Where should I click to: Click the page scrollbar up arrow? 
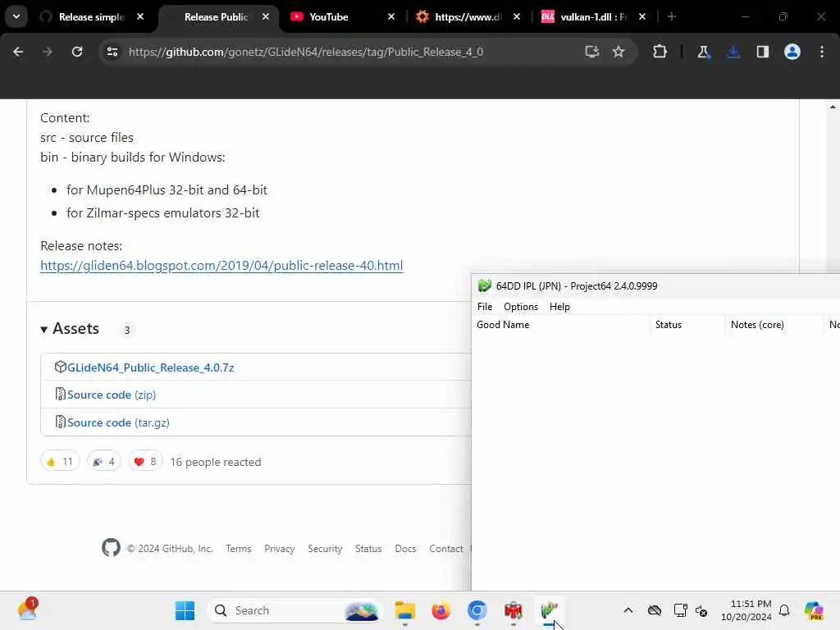[833, 107]
